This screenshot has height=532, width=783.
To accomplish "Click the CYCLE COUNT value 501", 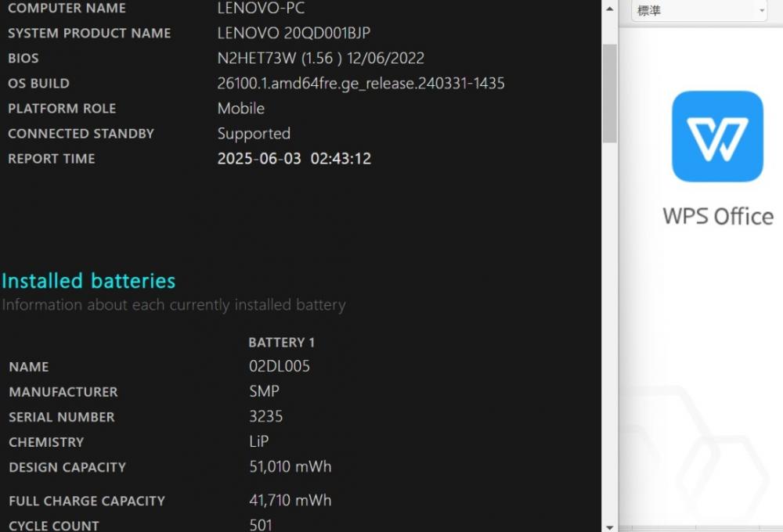I will [x=261, y=525].
